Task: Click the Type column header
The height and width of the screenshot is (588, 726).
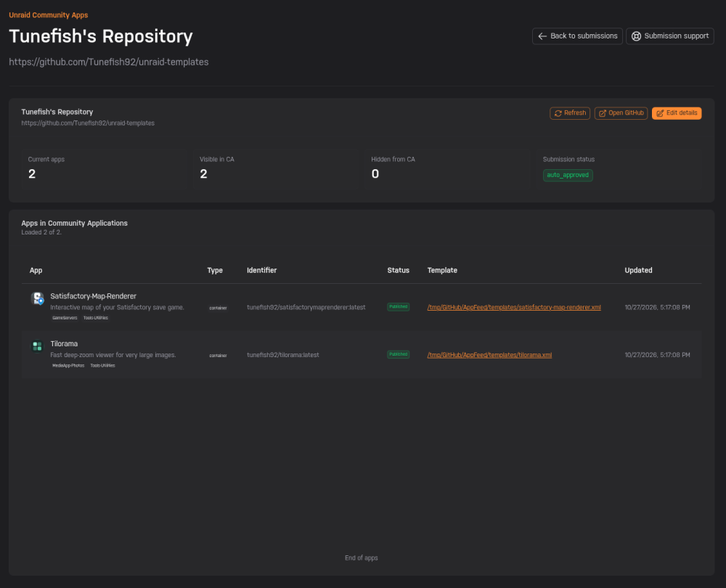Action: (215, 270)
